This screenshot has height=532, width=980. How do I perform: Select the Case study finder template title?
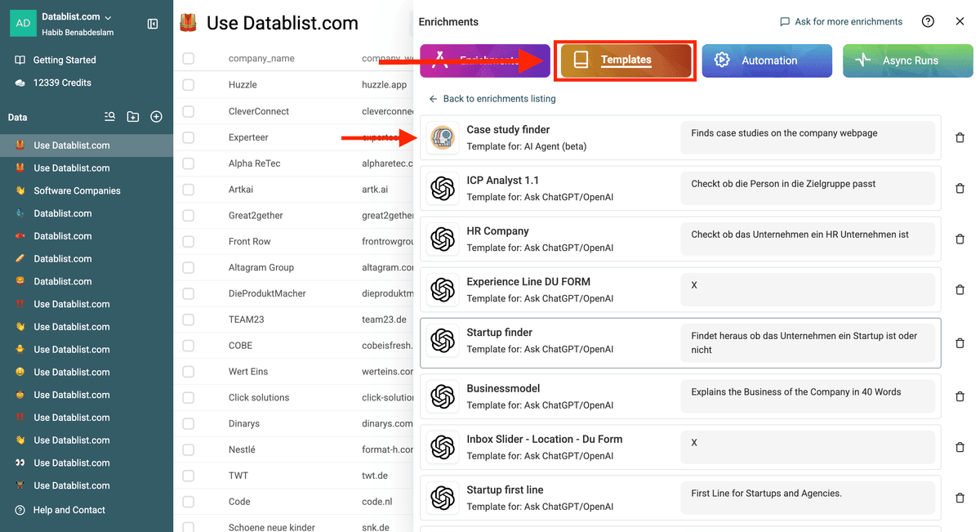point(508,129)
